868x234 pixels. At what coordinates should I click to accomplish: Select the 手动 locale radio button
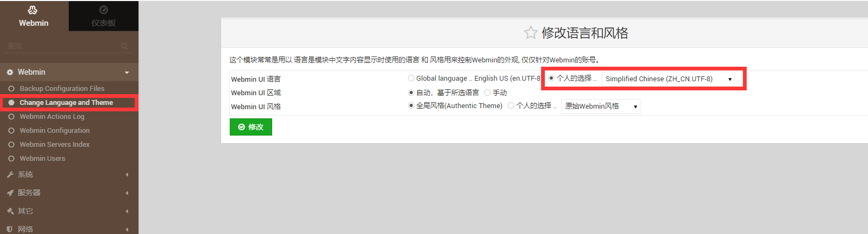487,93
